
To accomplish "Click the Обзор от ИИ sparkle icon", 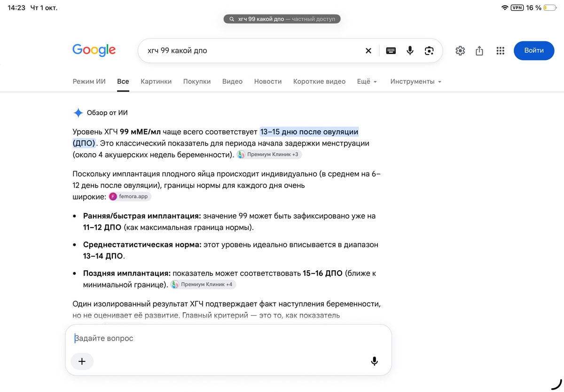I will click(78, 113).
